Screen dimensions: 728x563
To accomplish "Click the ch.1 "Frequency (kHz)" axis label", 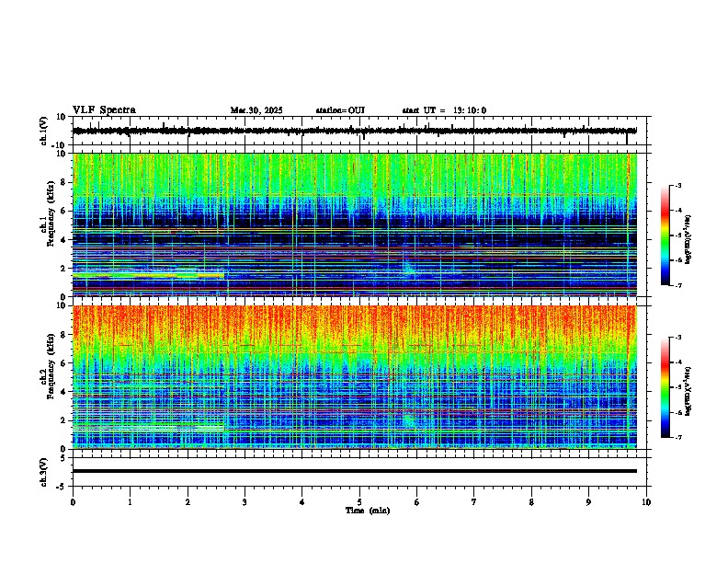I will pyautogui.click(x=51, y=214).
